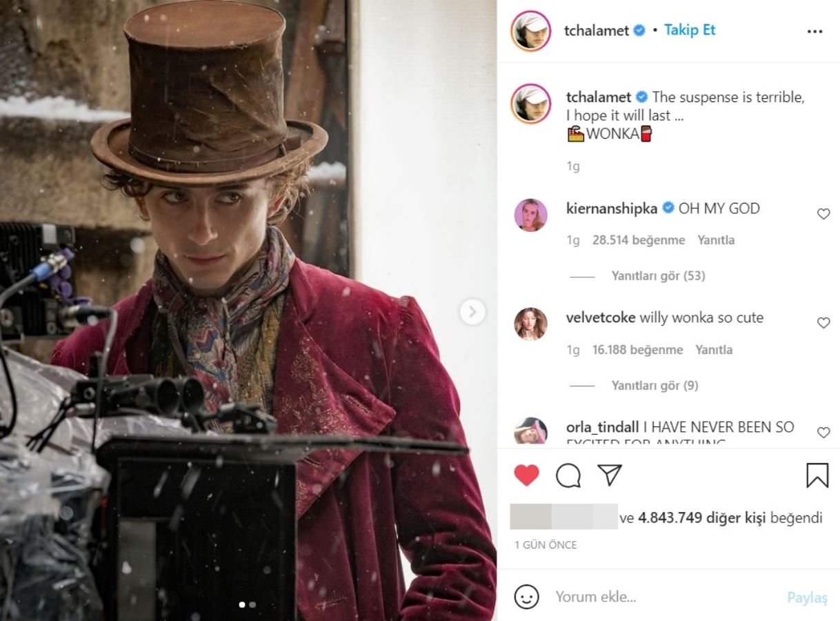Share post with paper plane icon
Screen dimensions: 840x621
[610, 474]
